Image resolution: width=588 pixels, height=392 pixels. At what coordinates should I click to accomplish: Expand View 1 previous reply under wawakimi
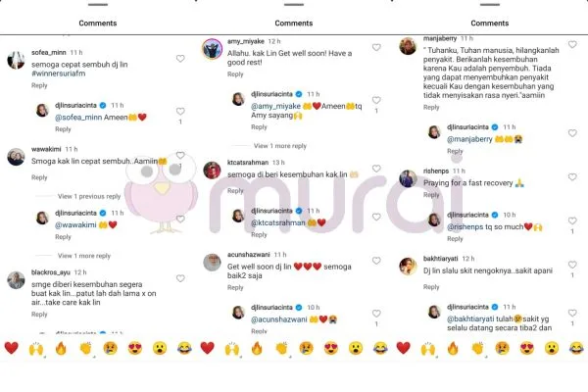pos(89,196)
